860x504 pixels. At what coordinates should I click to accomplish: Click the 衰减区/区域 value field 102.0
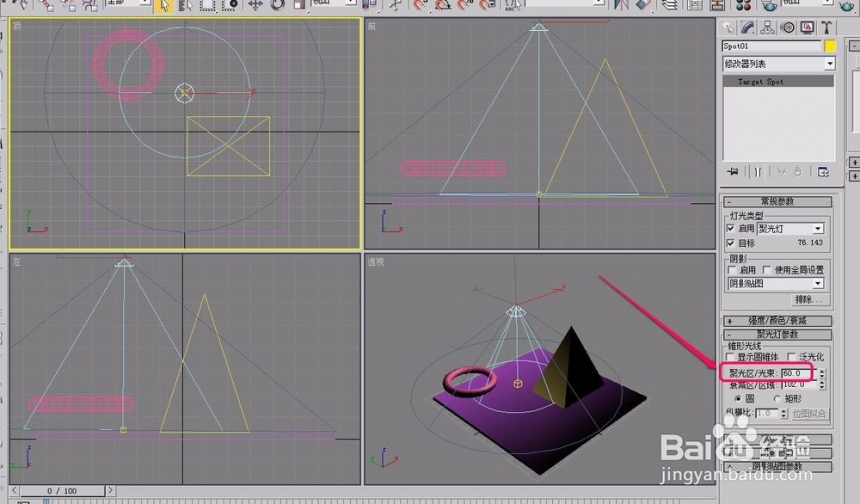coord(799,386)
